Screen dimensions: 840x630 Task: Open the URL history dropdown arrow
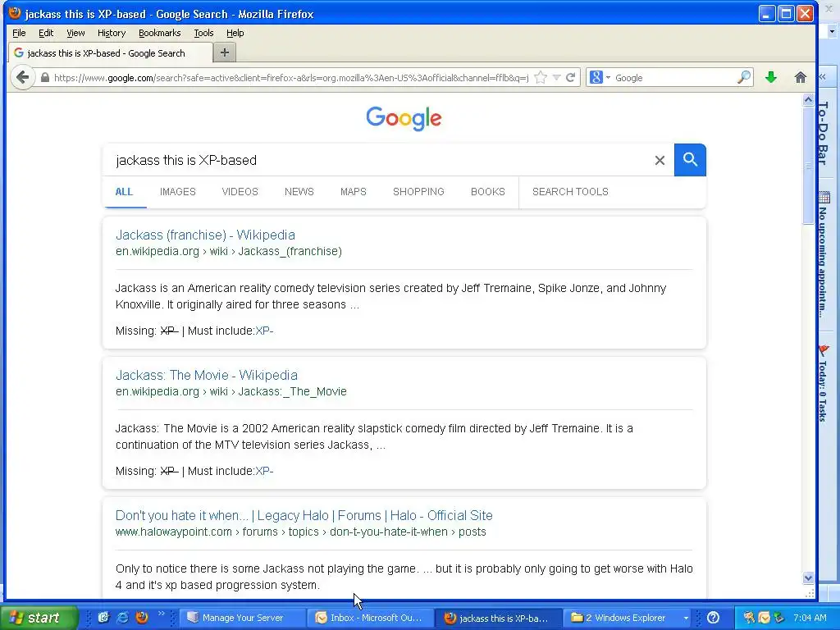557,78
